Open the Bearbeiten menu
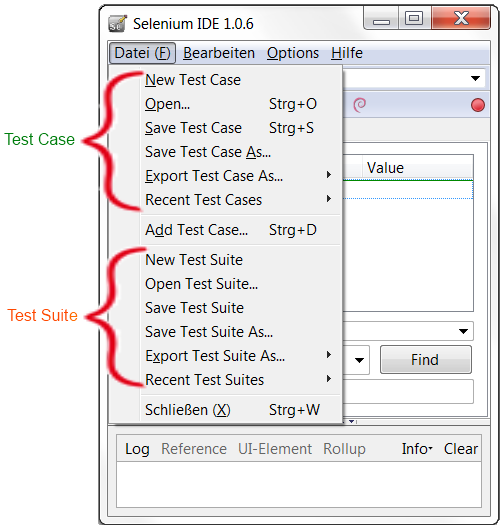This screenshot has height=529, width=500. [x=219, y=53]
